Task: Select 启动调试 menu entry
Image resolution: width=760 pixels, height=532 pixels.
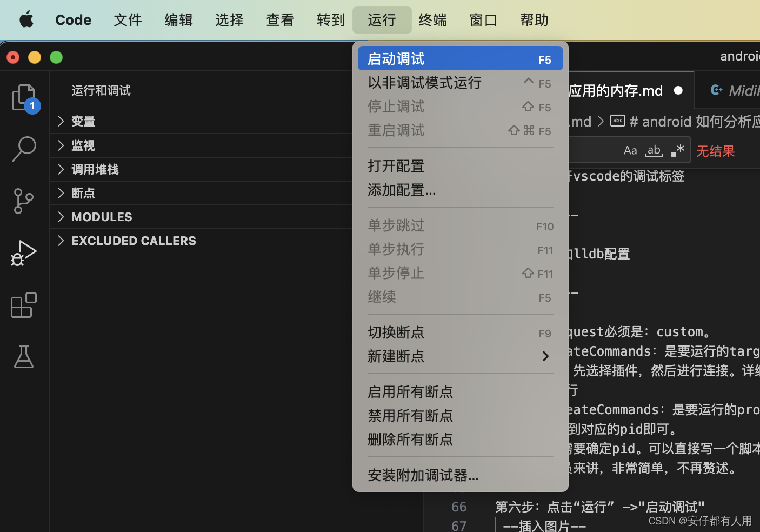Action: (461, 59)
